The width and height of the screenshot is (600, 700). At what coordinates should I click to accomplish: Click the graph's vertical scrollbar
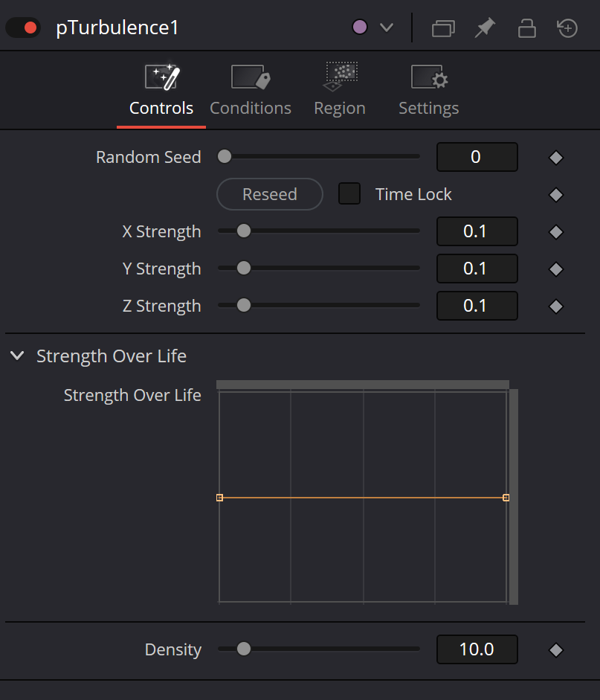(x=514, y=497)
